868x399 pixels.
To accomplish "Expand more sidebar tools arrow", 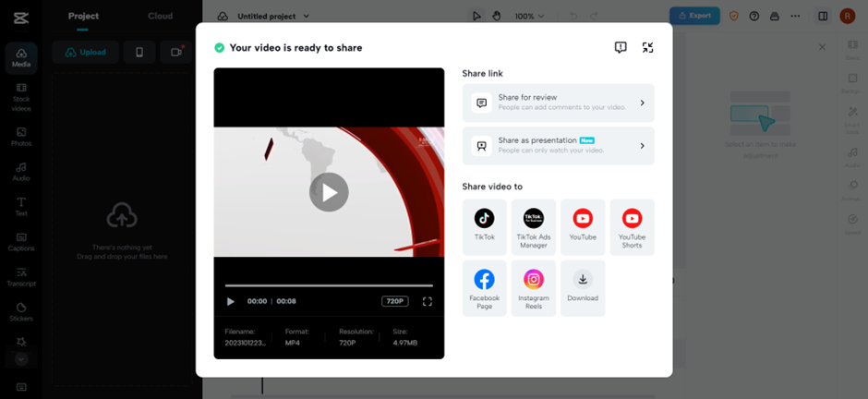I will [21, 359].
